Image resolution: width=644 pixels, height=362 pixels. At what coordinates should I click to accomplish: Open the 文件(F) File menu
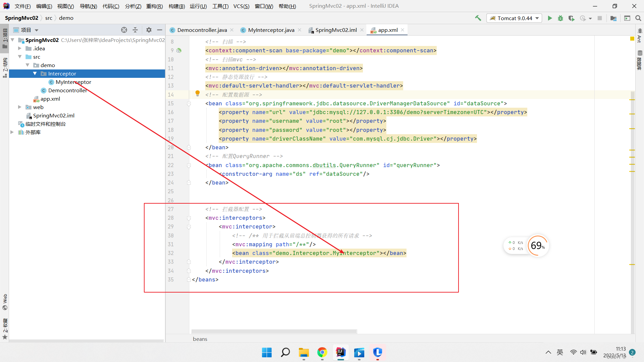(x=23, y=6)
